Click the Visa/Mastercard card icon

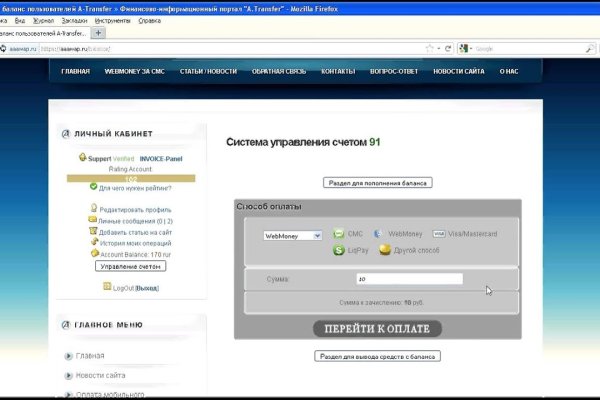click(x=440, y=234)
